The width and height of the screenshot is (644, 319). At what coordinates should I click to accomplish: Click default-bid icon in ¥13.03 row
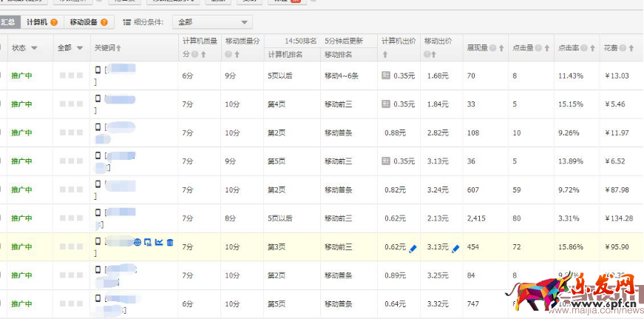click(x=386, y=75)
